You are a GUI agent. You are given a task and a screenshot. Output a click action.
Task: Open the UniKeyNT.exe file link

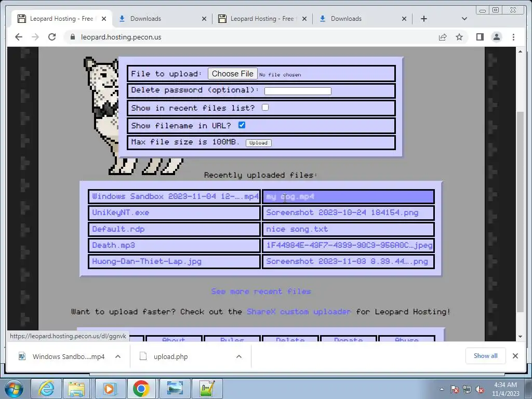(175, 212)
